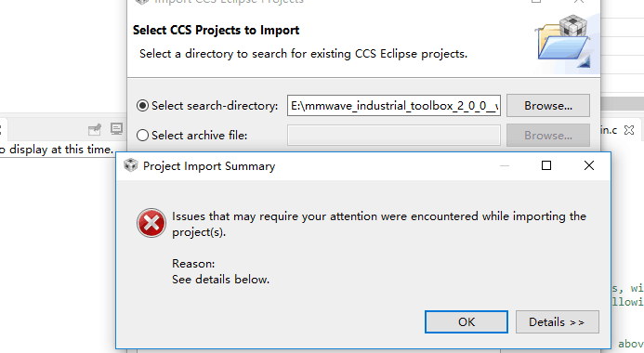Screen dimensions: 644x353
Task: Close the Project Import Summary dialog
Action: point(589,165)
